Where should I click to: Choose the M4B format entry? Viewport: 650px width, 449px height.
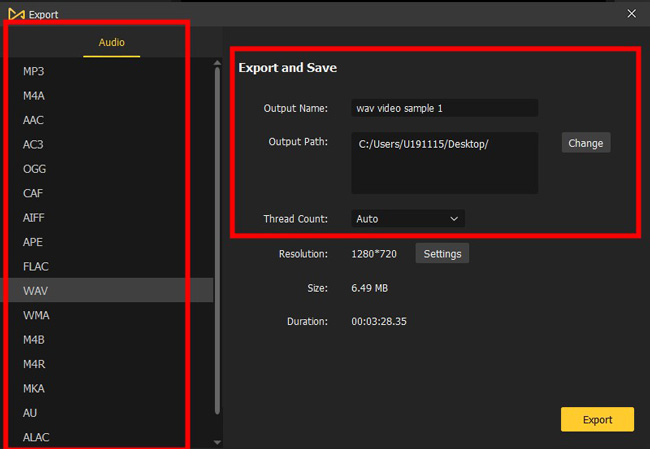107,340
